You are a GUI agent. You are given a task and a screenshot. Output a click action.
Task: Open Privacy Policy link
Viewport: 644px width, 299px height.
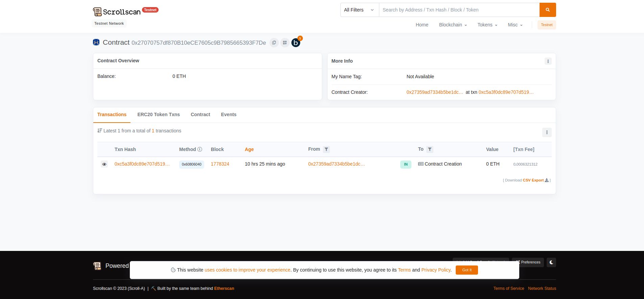coord(436,270)
